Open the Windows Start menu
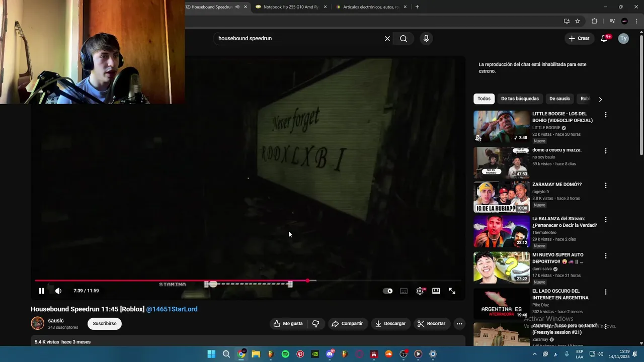 tap(211, 354)
